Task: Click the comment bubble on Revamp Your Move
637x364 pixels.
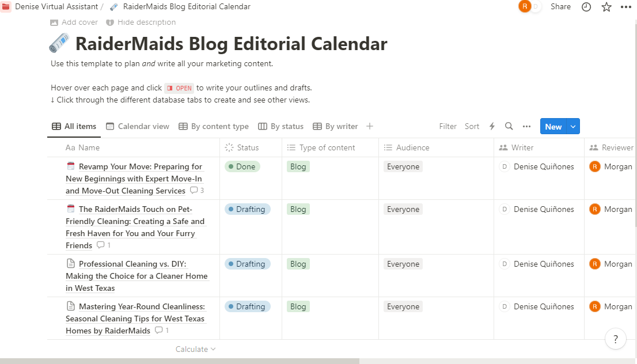Action: (x=197, y=191)
